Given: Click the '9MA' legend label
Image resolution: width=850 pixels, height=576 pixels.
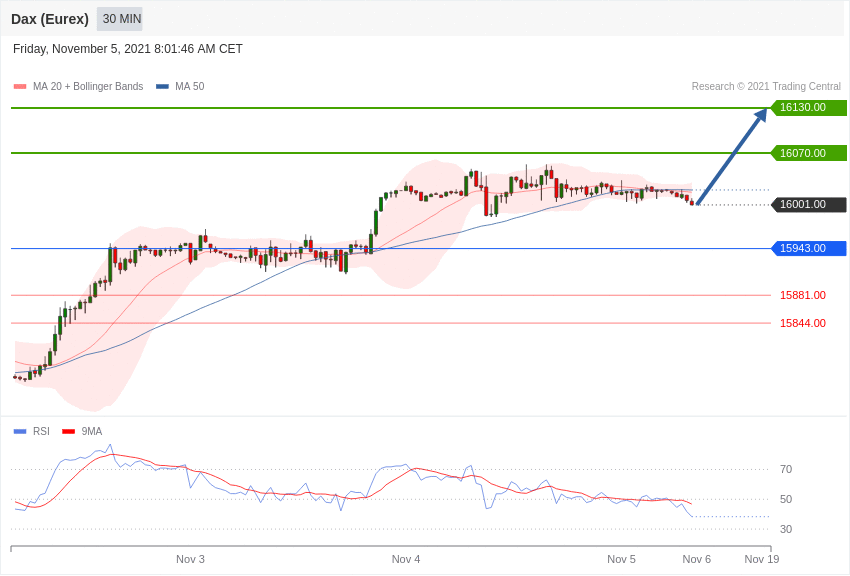Looking at the screenshot, I should 92,431.
